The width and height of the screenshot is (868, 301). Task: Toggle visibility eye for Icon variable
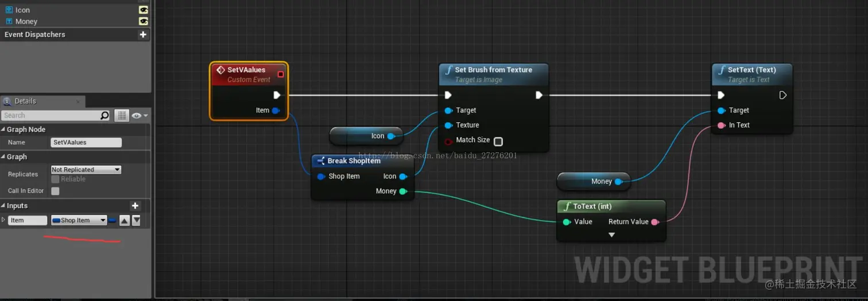click(x=144, y=10)
